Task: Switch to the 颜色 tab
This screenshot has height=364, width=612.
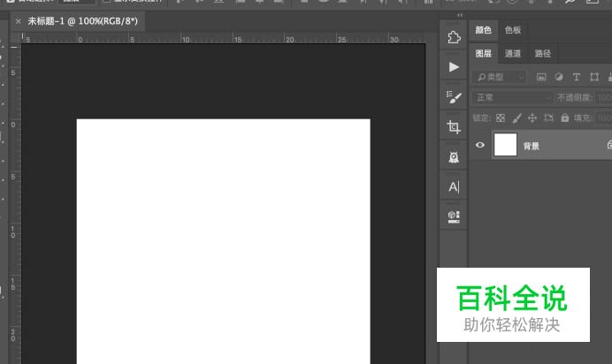Action: pyautogui.click(x=483, y=30)
